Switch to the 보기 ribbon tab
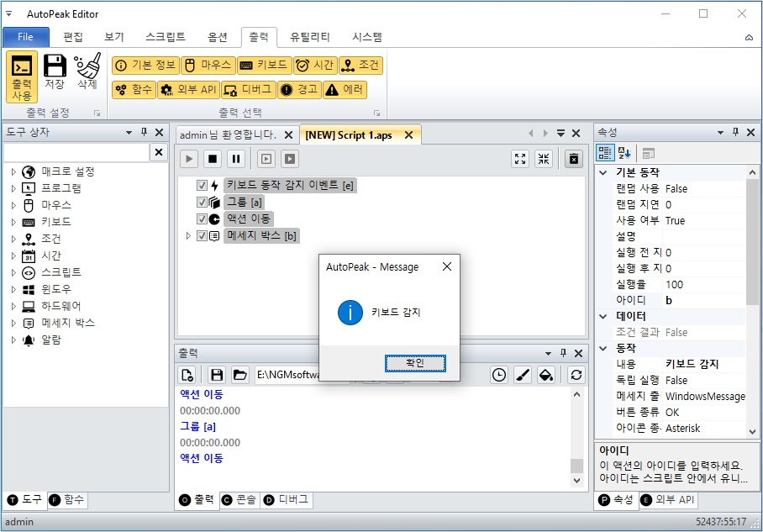763x532 pixels. point(114,37)
